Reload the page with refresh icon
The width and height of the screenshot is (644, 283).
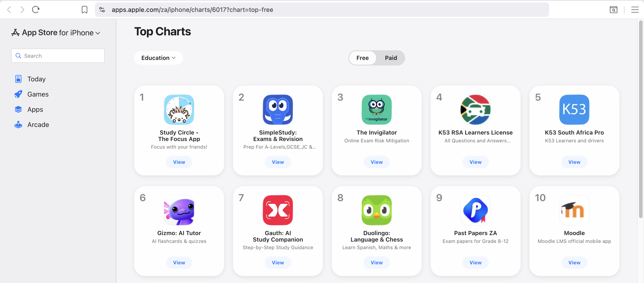point(36,10)
